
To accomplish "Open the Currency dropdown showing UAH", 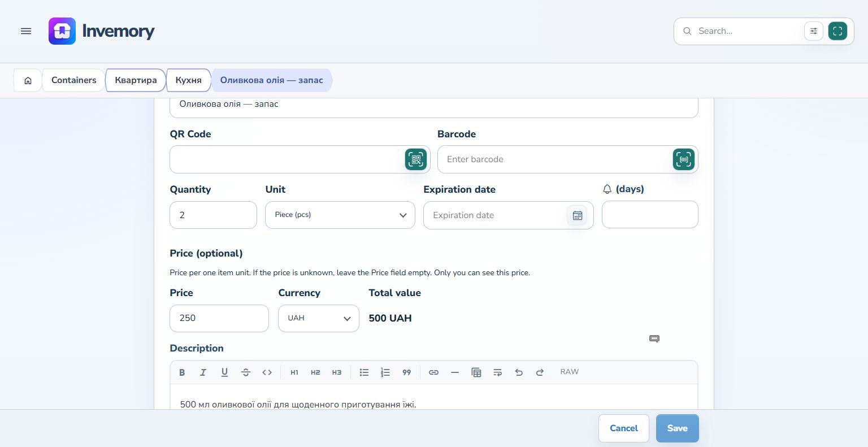I will coord(319,318).
